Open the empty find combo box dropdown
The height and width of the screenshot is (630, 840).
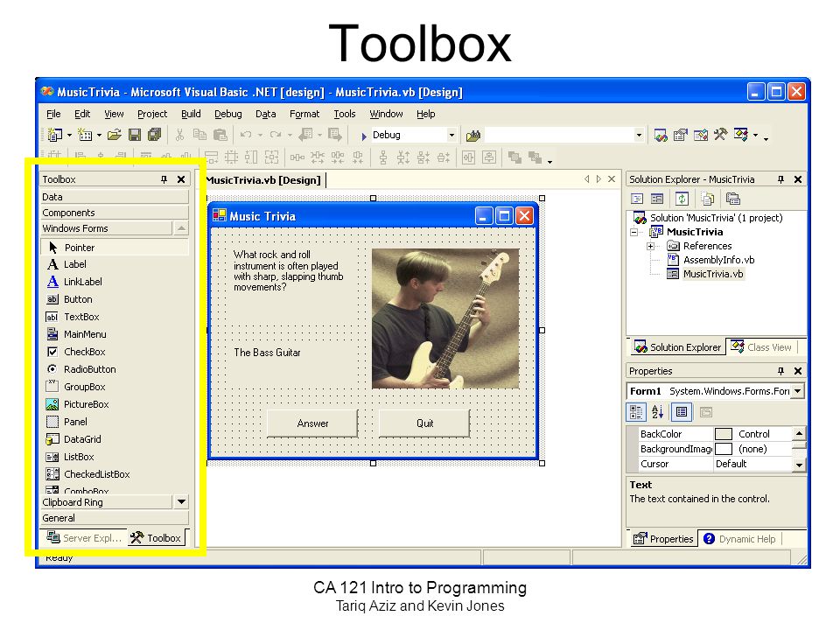[x=639, y=135]
